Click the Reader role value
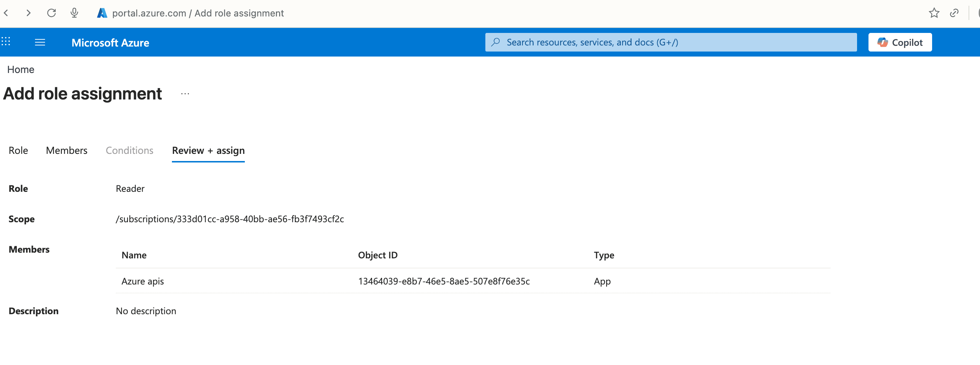The height and width of the screenshot is (365, 980). pyautogui.click(x=130, y=189)
